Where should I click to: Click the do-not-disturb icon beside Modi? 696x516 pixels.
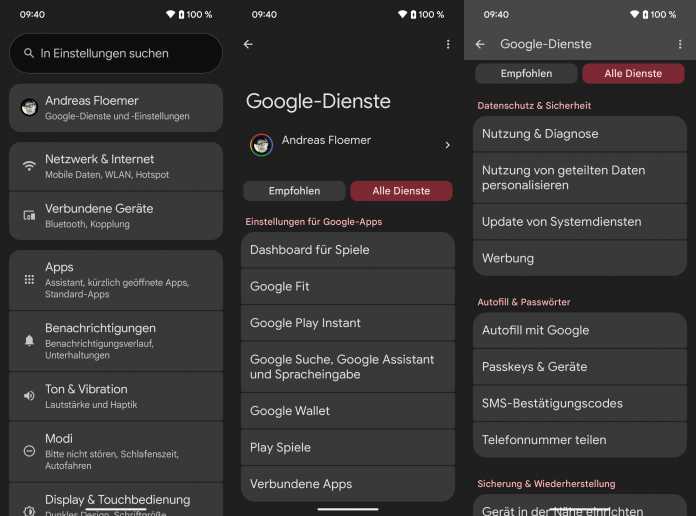pyautogui.click(x=29, y=451)
